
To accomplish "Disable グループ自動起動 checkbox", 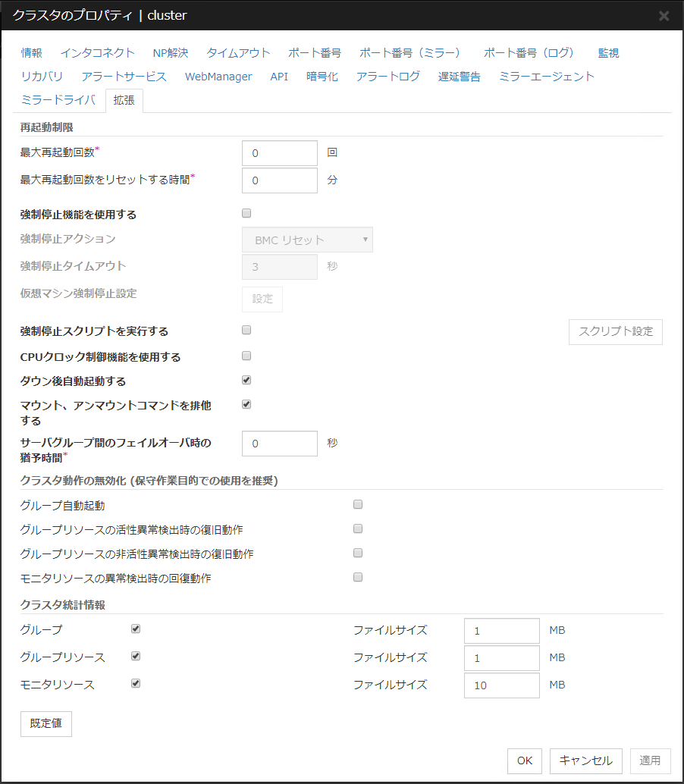I will click(358, 504).
